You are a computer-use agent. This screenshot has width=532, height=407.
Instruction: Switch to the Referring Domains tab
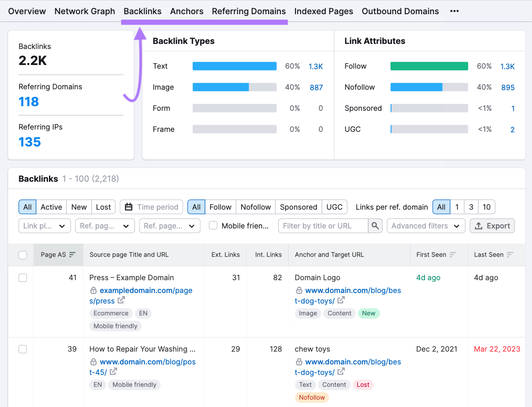point(248,11)
